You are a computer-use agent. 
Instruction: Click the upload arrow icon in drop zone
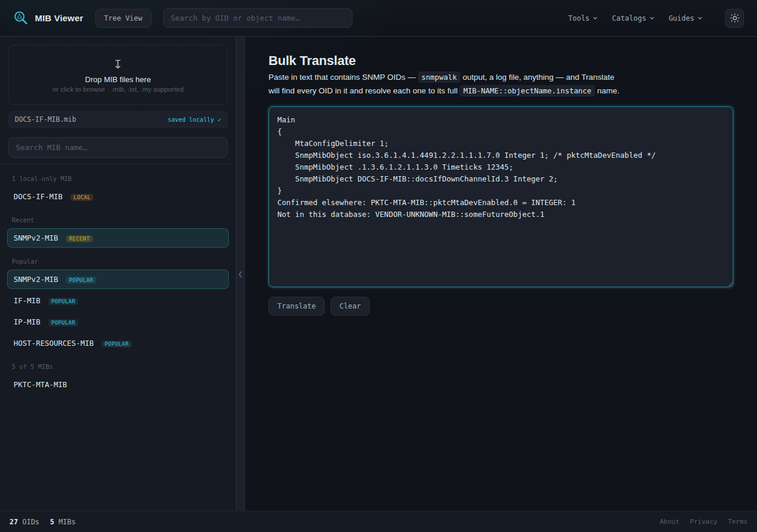click(118, 64)
